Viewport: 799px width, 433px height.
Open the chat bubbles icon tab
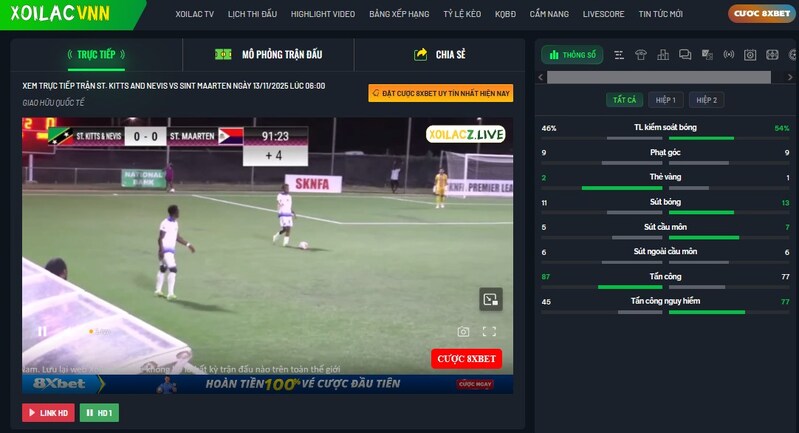tap(685, 55)
